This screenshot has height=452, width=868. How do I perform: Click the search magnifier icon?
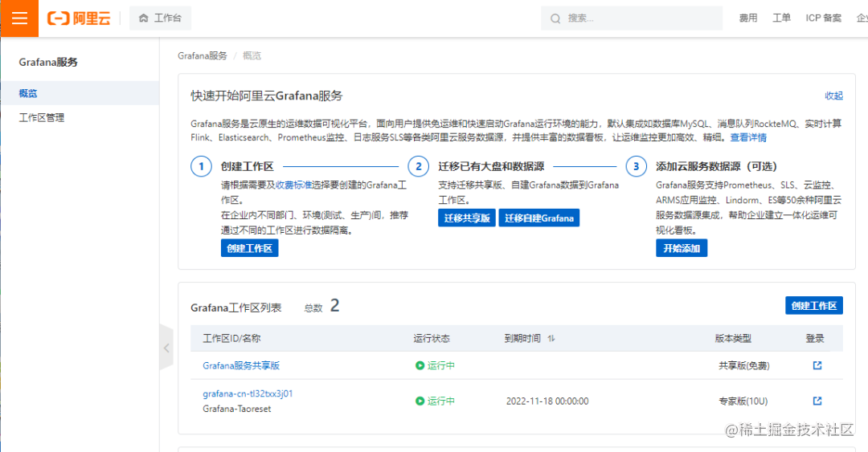pos(555,18)
